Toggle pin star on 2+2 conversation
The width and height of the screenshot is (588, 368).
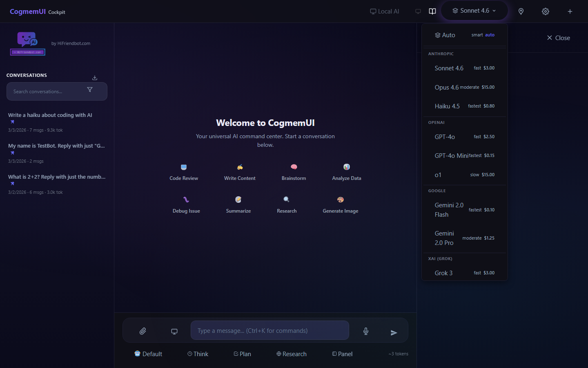pyautogui.click(x=13, y=184)
